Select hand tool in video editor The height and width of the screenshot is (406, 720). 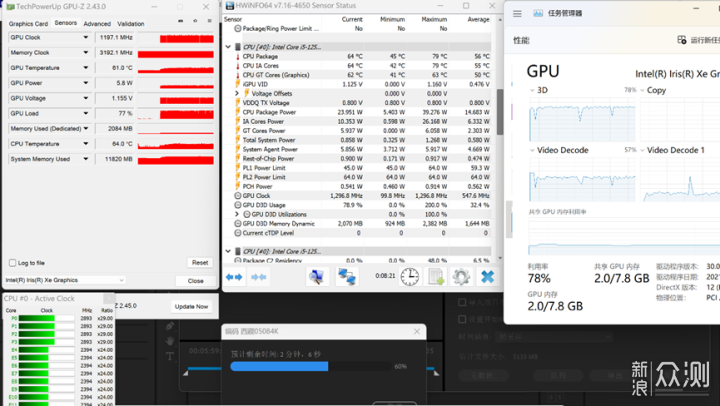169,341
